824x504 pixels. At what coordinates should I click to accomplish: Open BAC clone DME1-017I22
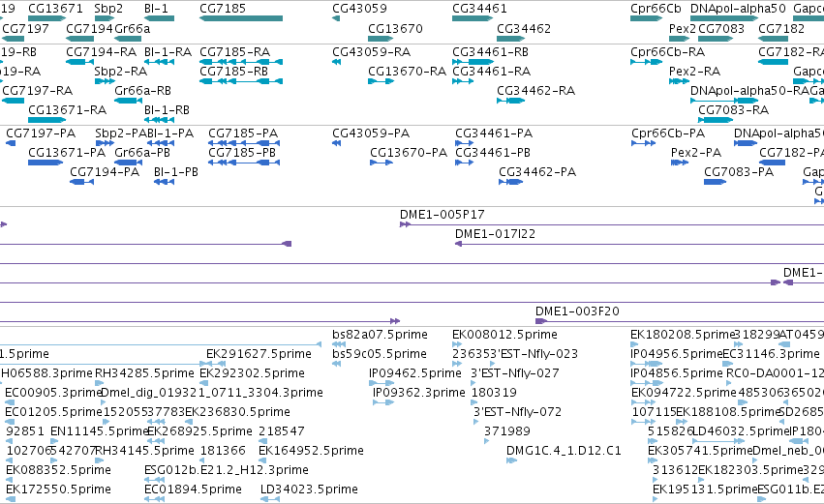pos(640,244)
